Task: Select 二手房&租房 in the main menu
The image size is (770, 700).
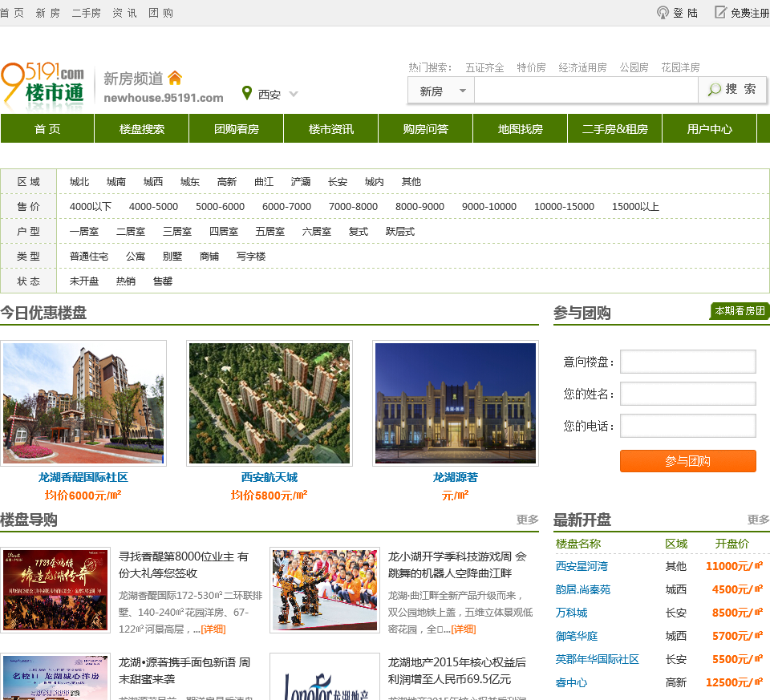Action: pos(614,129)
